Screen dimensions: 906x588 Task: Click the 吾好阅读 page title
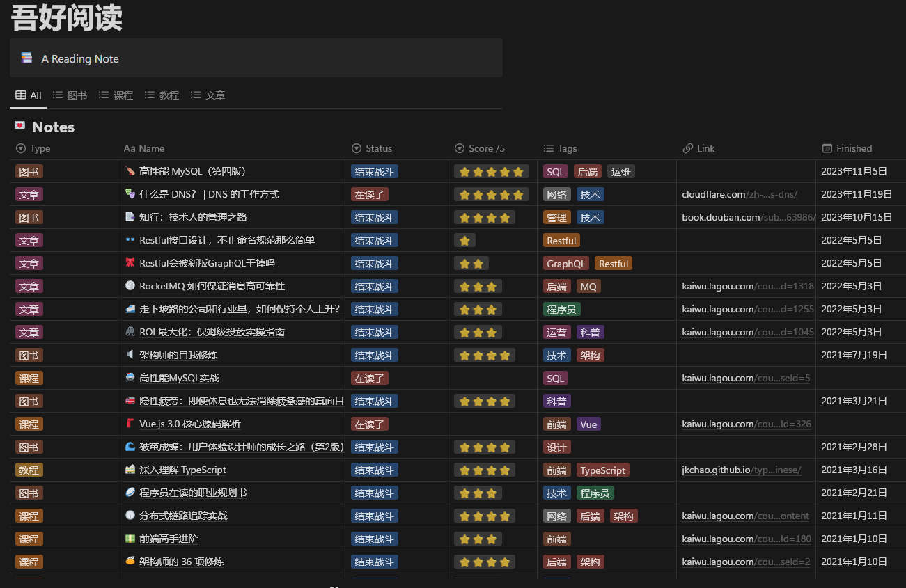pyautogui.click(x=67, y=17)
